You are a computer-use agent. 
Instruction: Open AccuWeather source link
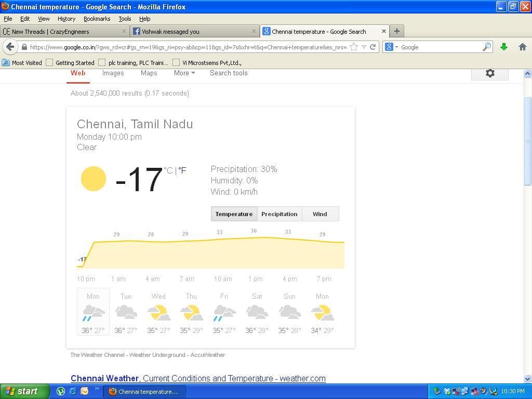[208, 355]
